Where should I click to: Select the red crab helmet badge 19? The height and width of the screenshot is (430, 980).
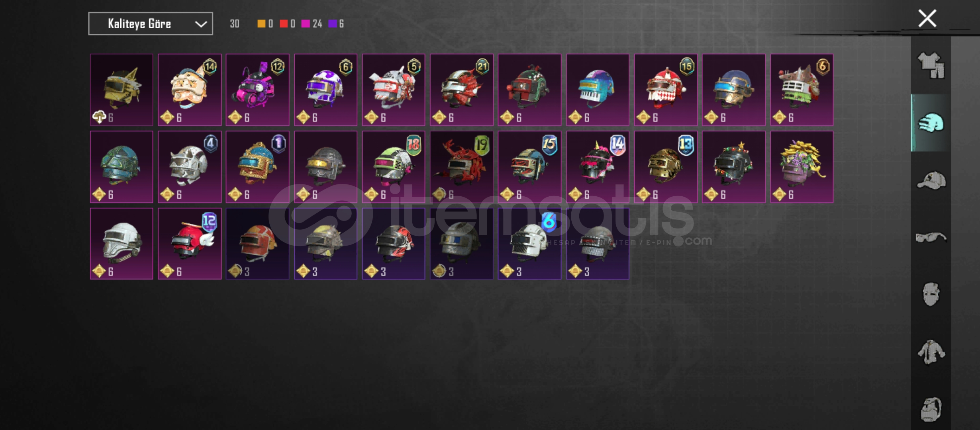[x=462, y=167]
